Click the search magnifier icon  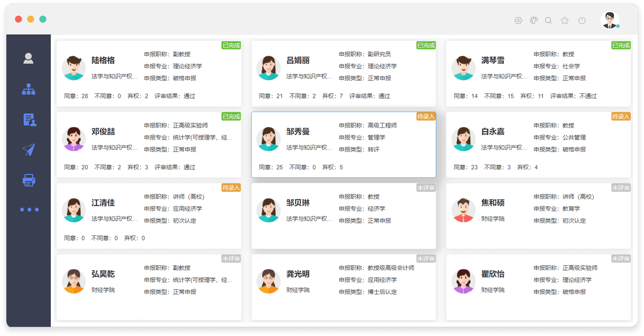click(x=549, y=21)
